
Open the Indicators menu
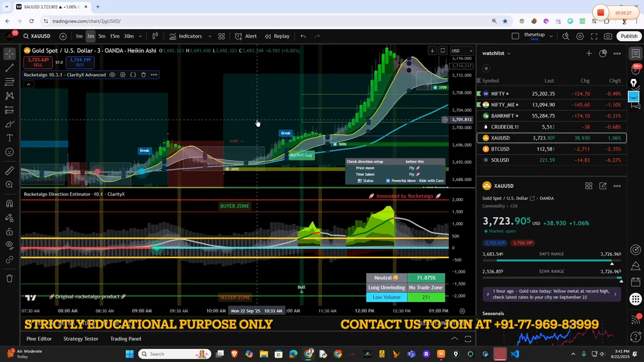pyautogui.click(x=185, y=36)
